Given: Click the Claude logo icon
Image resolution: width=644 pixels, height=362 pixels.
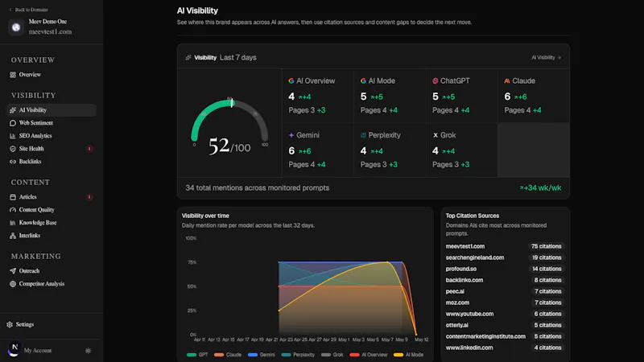Looking at the screenshot, I should tap(507, 81).
